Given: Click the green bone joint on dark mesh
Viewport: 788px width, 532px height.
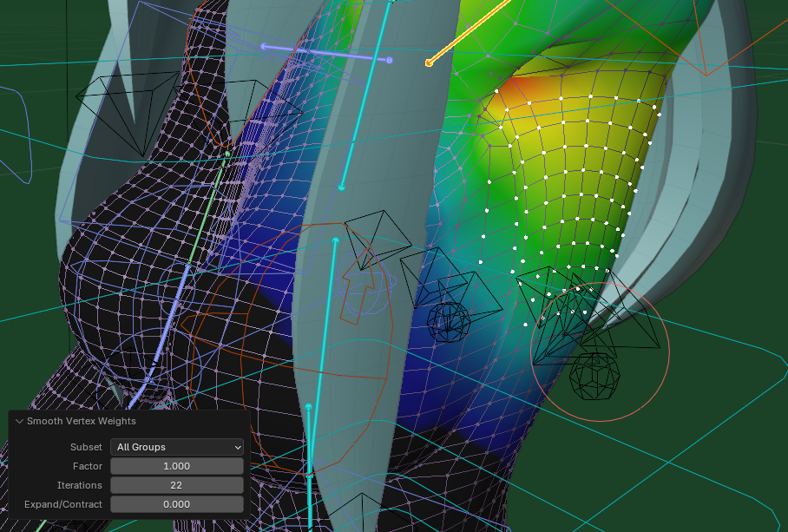Looking at the screenshot, I should [x=227, y=154].
